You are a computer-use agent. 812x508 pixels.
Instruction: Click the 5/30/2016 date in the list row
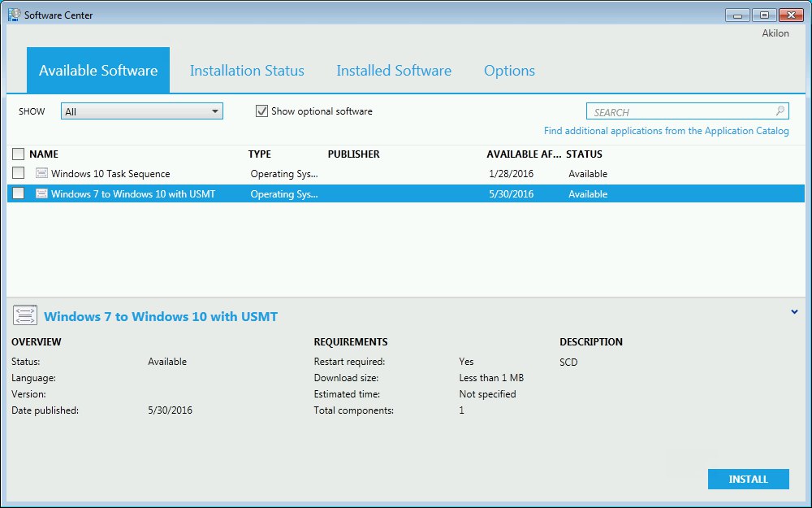(511, 194)
